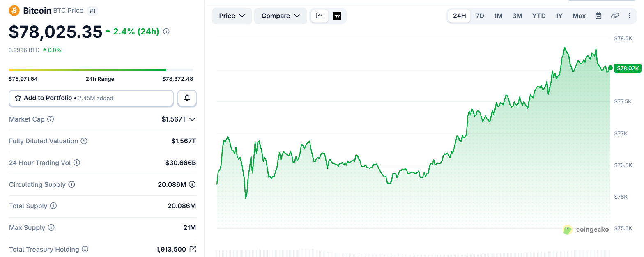
Task: Select the 24H time range tab
Action: point(459,16)
